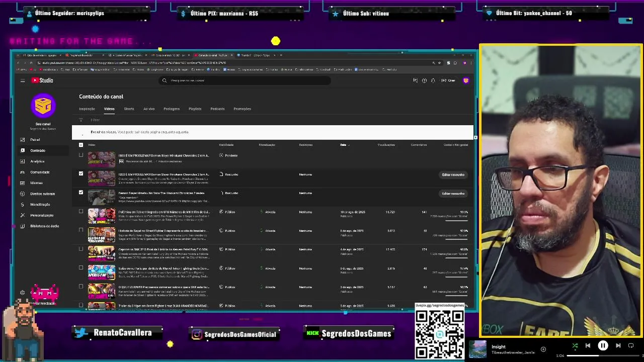Open visibility dropdown of História do Sagat row
The image size is (644, 362).
227,231
